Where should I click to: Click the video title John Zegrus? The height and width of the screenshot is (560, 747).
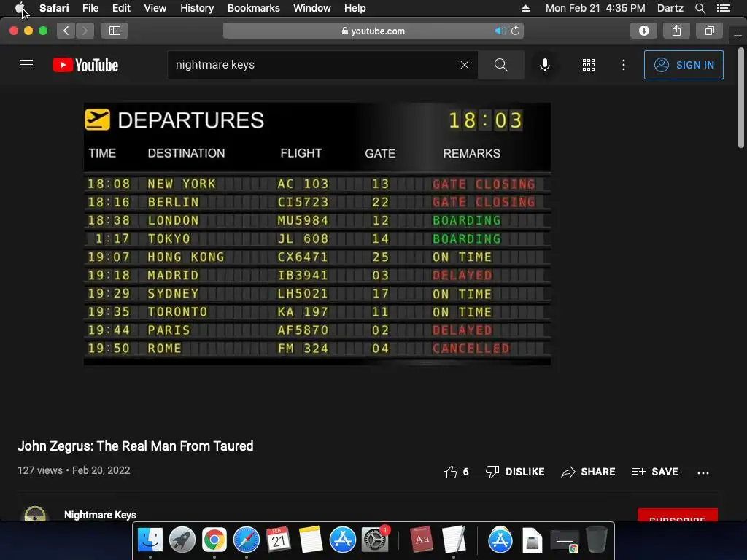tap(135, 446)
